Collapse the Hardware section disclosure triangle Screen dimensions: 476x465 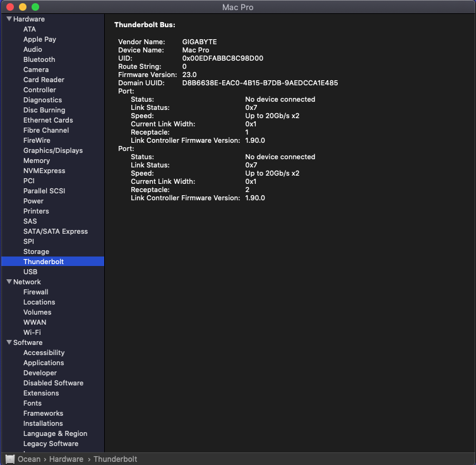(x=9, y=19)
